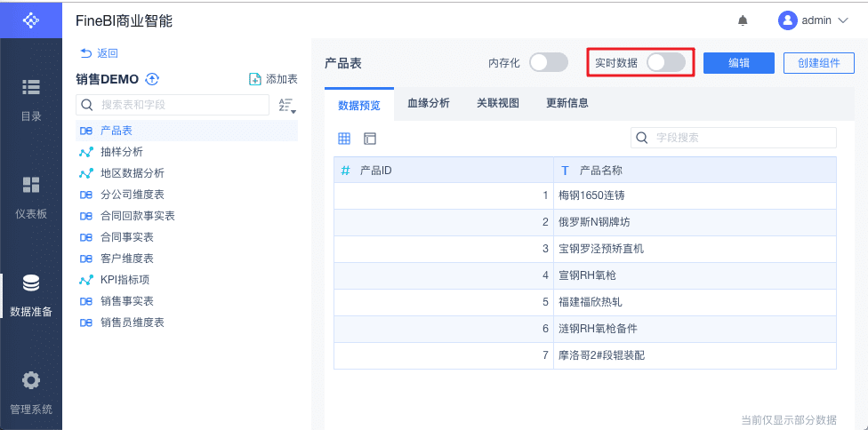Open the 仪表板 dashboard sidebar icon
868x430 pixels.
pyautogui.click(x=31, y=185)
